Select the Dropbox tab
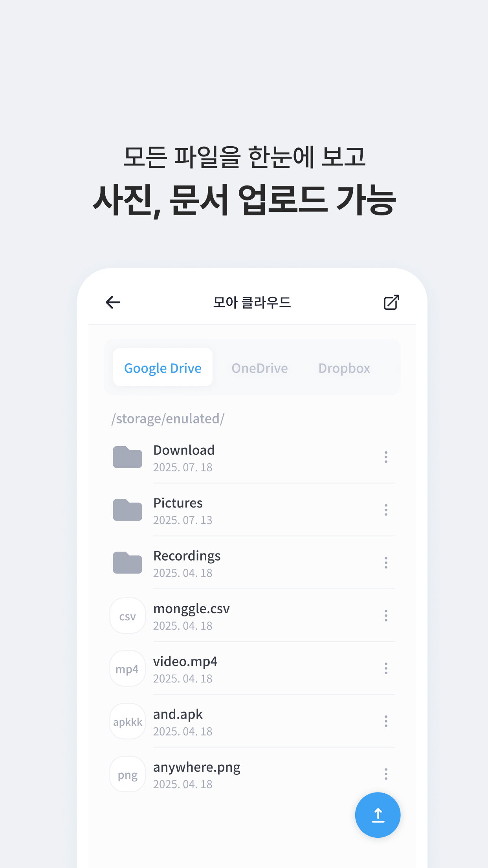488x868 pixels. pos(344,368)
